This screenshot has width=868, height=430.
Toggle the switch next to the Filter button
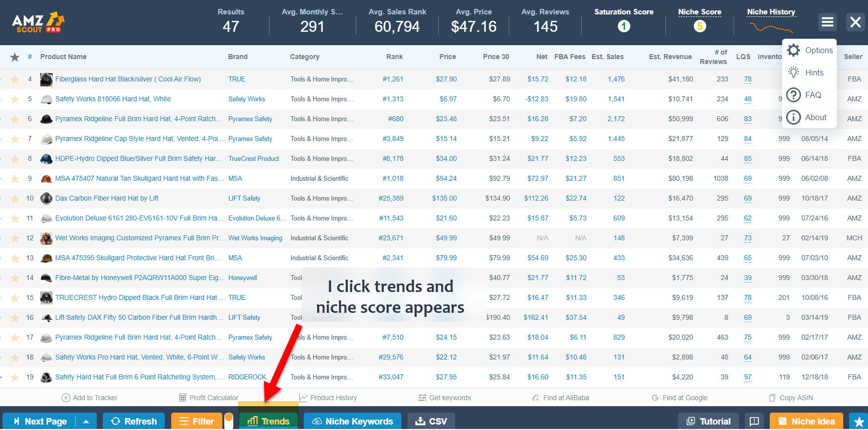tap(229, 421)
